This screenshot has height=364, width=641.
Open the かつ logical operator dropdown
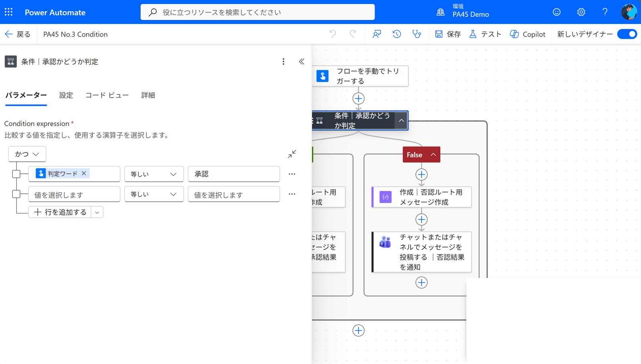coord(27,154)
